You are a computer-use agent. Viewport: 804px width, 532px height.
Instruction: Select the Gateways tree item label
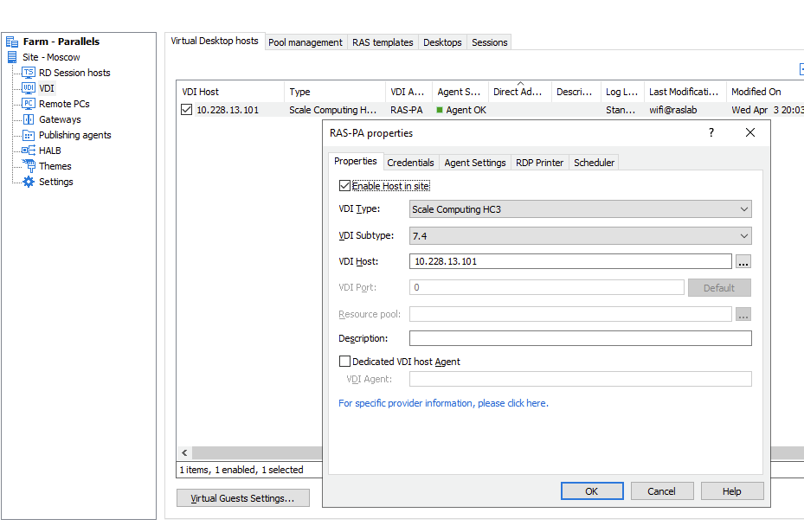point(60,119)
